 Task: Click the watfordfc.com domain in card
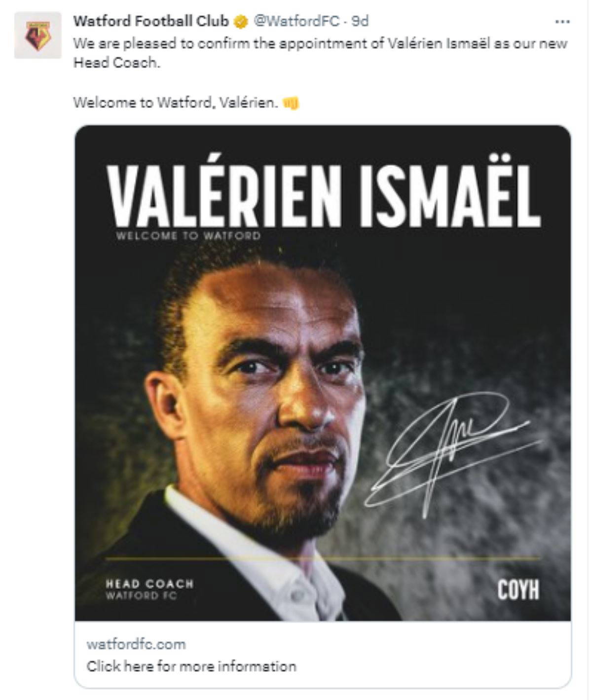(x=136, y=644)
